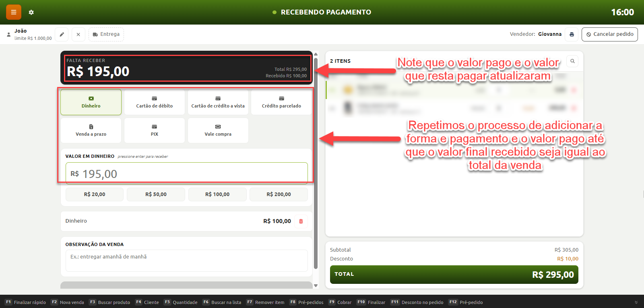Viewport: 644px width, 308px height.
Task: Choose Vale compra payment
Action: click(218, 130)
